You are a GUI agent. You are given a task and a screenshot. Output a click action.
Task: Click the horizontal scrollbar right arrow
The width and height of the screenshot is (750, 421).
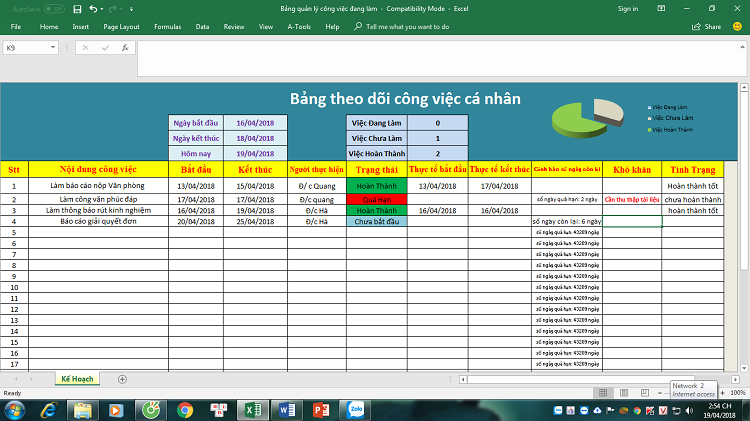736,379
